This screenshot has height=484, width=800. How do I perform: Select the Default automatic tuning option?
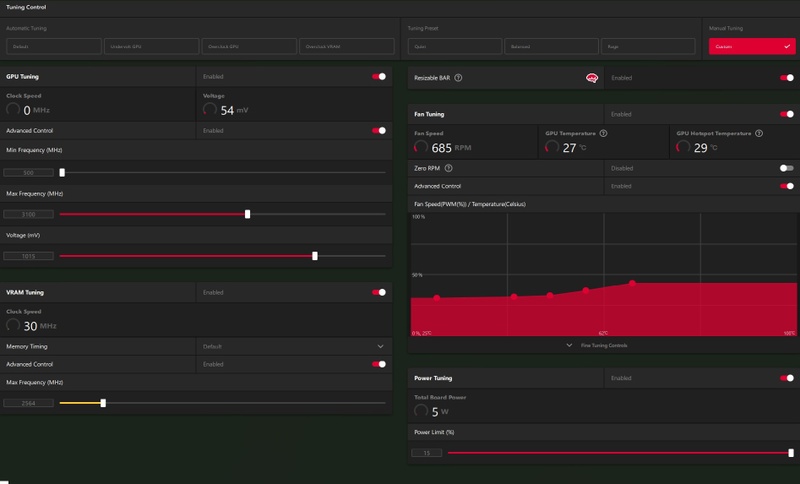click(x=54, y=46)
